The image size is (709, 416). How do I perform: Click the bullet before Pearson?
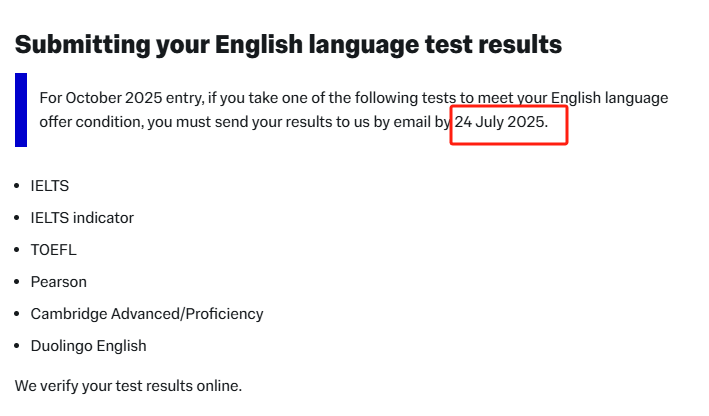17,282
